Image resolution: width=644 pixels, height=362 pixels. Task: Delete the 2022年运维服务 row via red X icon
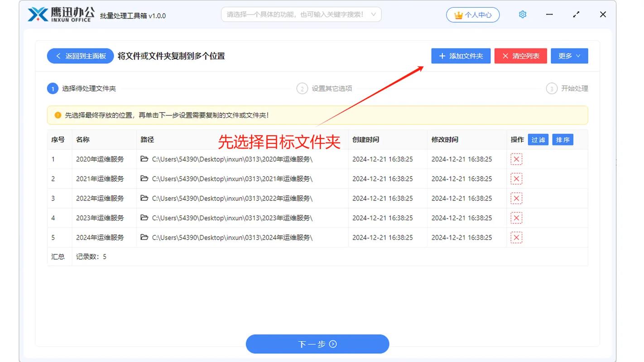click(x=516, y=198)
